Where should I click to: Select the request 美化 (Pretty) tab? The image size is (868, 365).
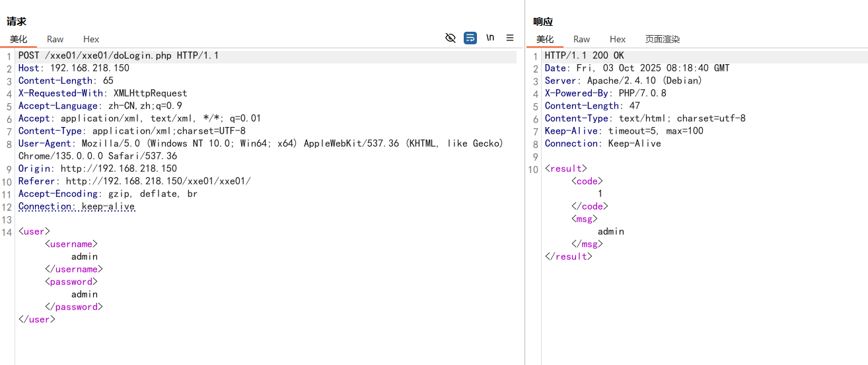pyautogui.click(x=18, y=39)
